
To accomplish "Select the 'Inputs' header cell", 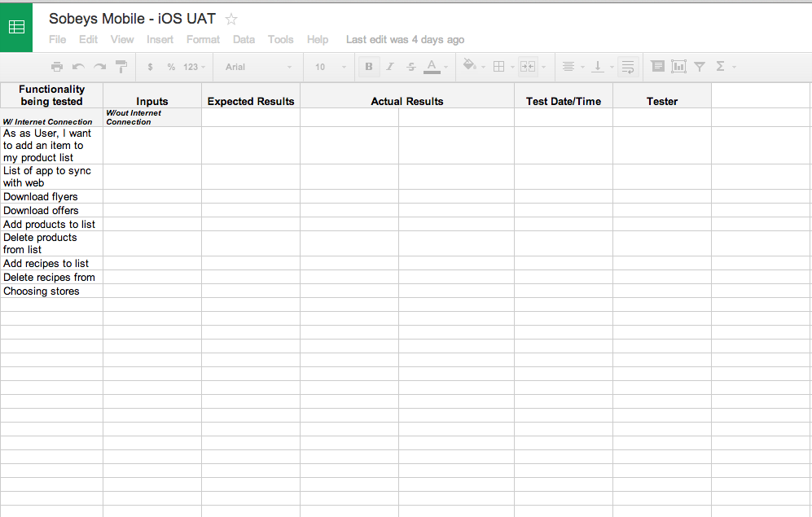I will (152, 95).
